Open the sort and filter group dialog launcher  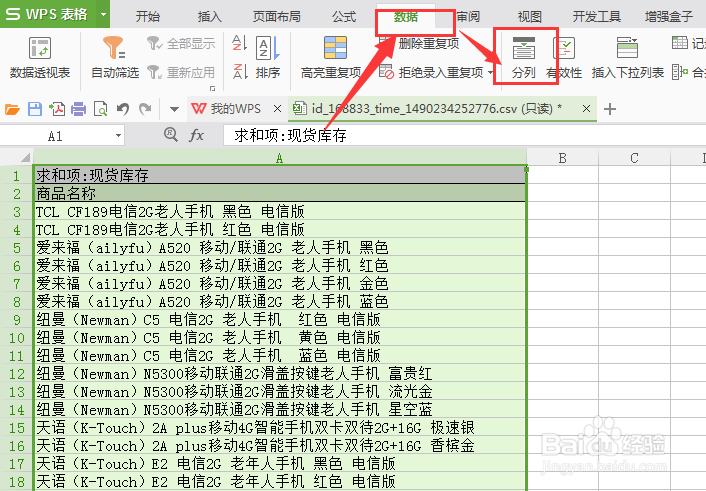click(x=212, y=88)
